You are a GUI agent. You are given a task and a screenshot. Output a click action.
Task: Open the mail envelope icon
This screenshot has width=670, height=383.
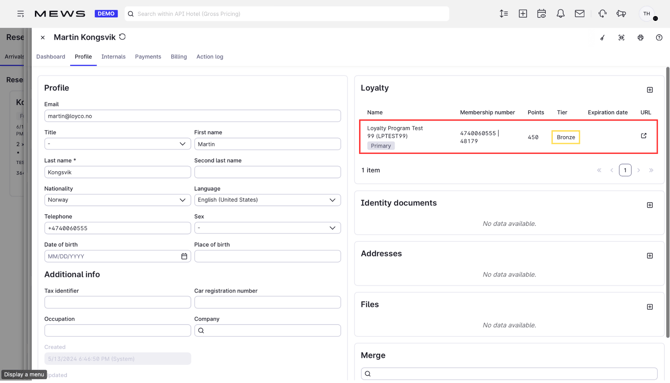(579, 14)
